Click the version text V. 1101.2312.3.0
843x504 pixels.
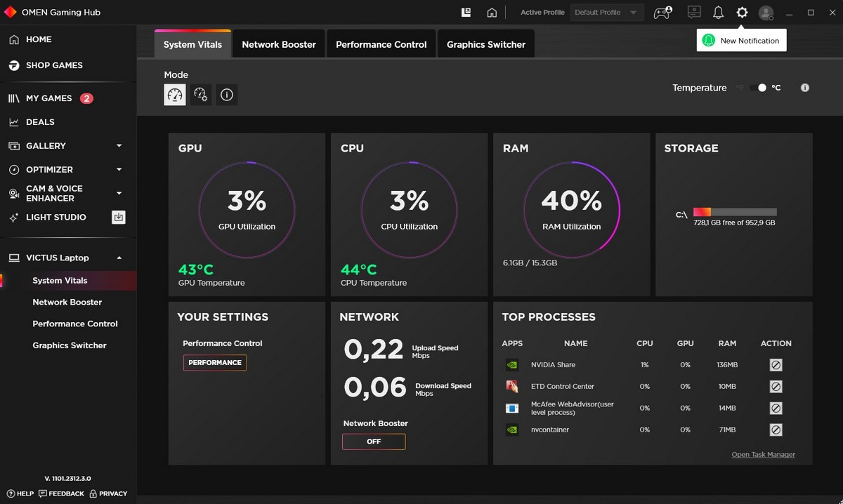coord(67,478)
